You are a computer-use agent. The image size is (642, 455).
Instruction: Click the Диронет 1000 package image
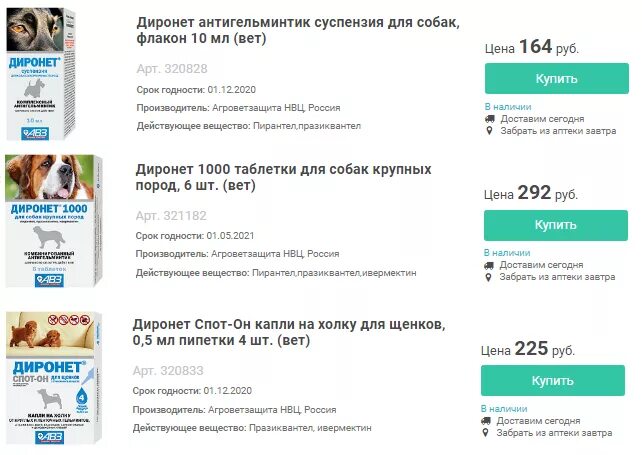52,222
